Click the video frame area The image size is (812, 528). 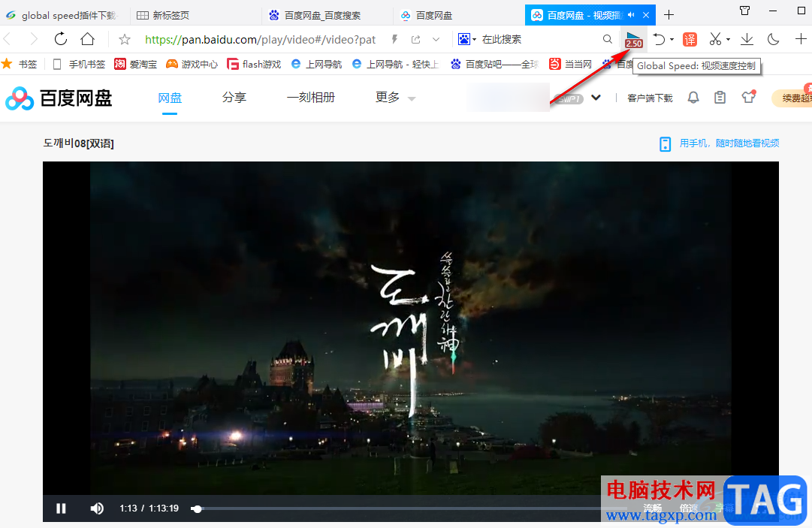tap(410, 327)
